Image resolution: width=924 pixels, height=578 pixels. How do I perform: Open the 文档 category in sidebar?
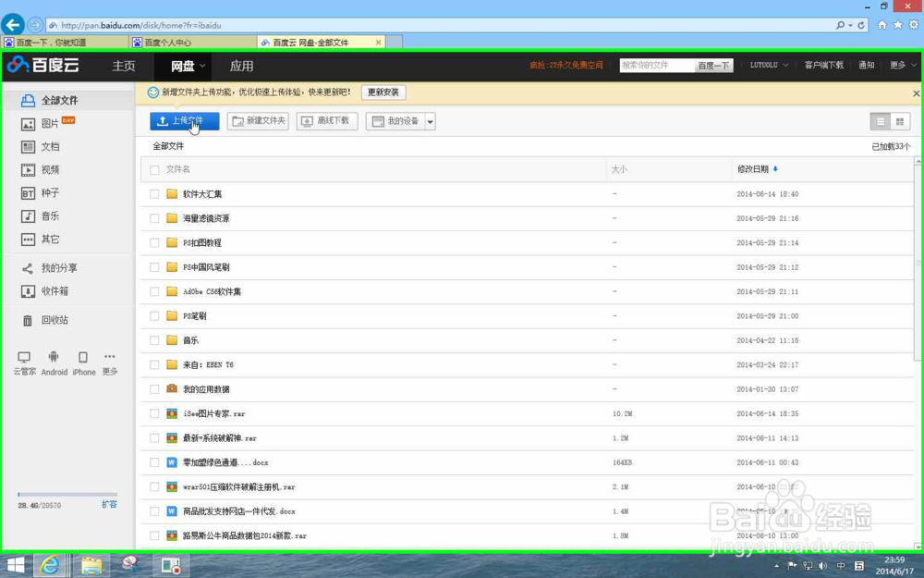pyautogui.click(x=41, y=146)
